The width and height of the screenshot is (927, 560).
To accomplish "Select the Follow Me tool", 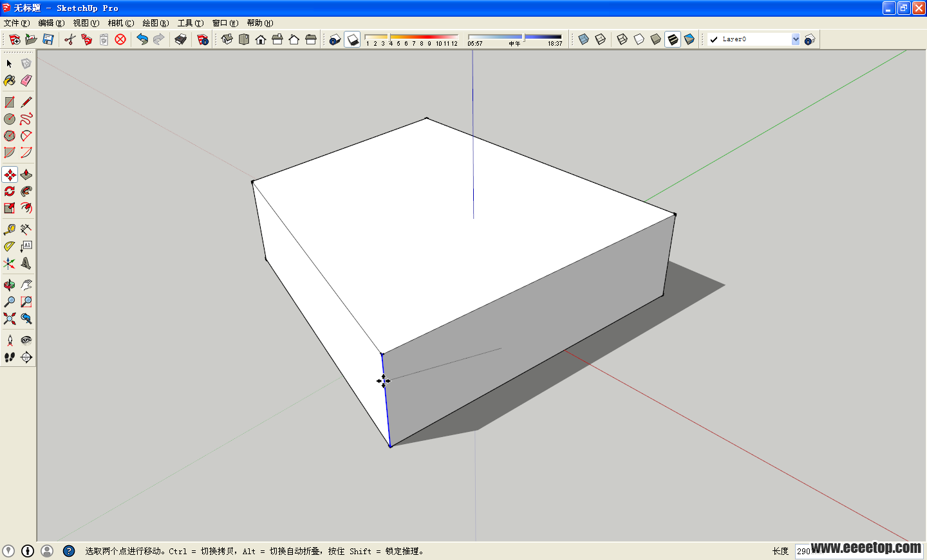I will point(26,191).
